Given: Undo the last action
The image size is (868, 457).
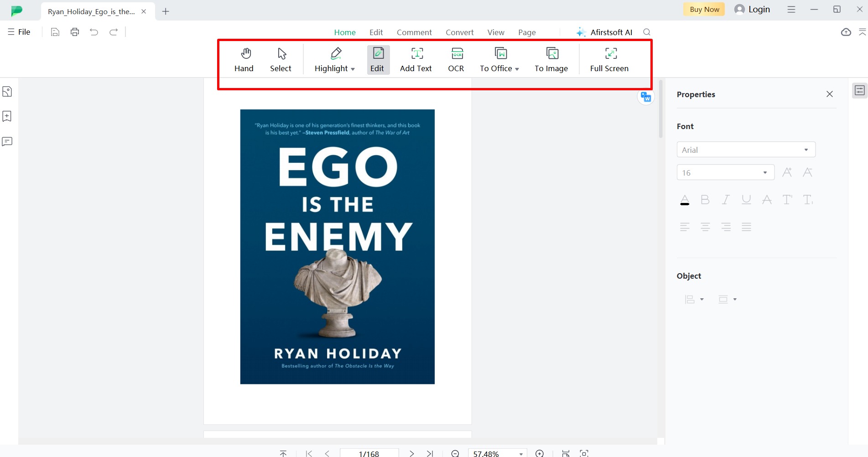Looking at the screenshot, I should (x=94, y=32).
